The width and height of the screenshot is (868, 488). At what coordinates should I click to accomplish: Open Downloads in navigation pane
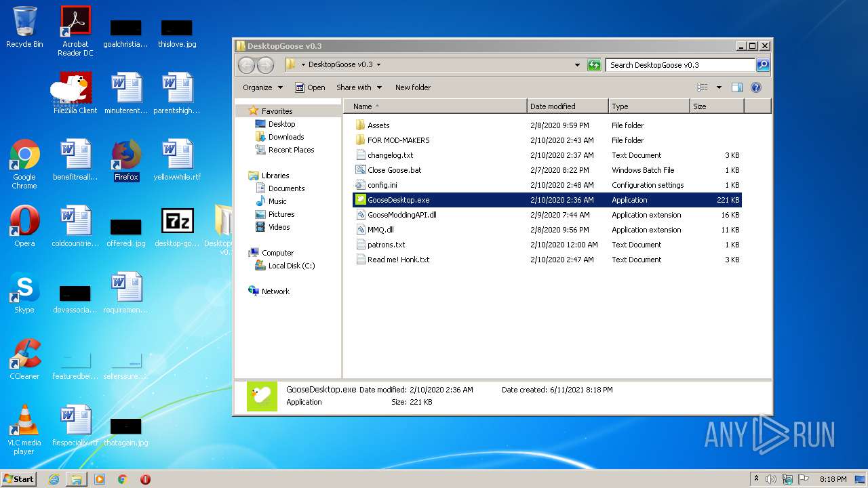tap(279, 137)
